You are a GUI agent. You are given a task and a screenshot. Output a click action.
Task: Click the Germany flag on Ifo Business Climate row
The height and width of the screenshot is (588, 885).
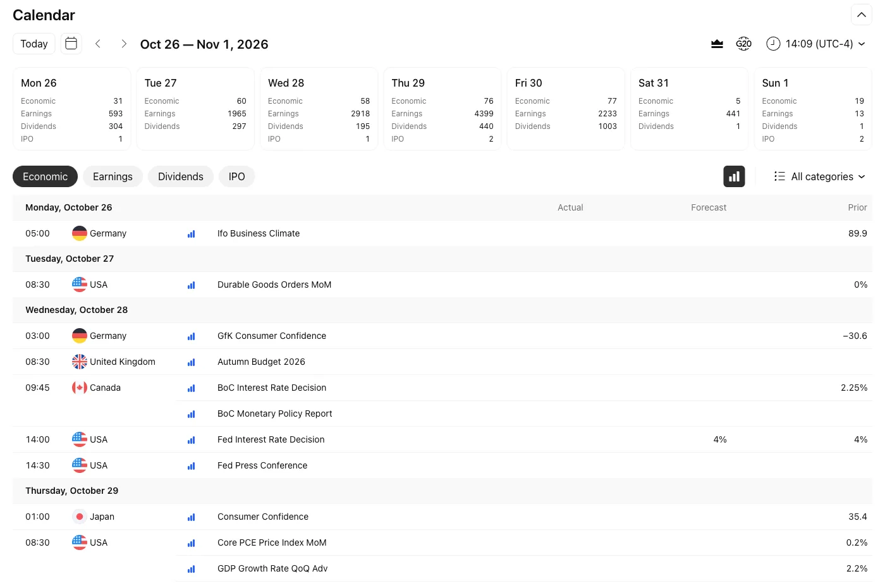80,233
